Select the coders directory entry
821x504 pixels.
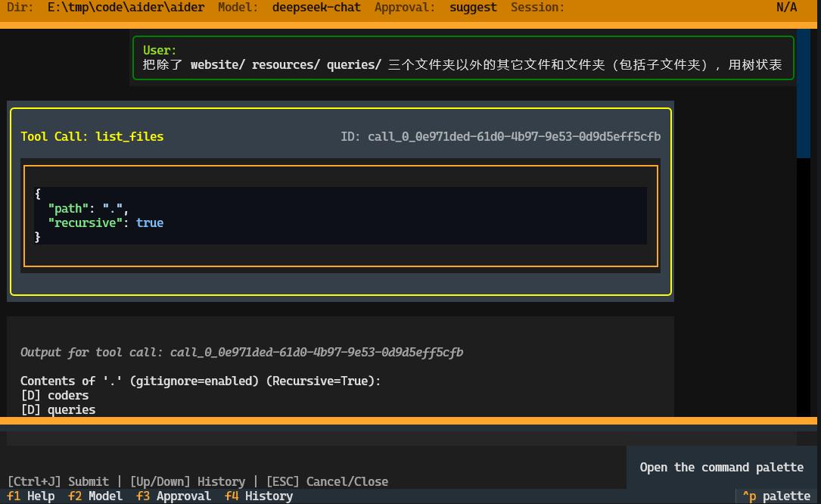tap(53, 395)
